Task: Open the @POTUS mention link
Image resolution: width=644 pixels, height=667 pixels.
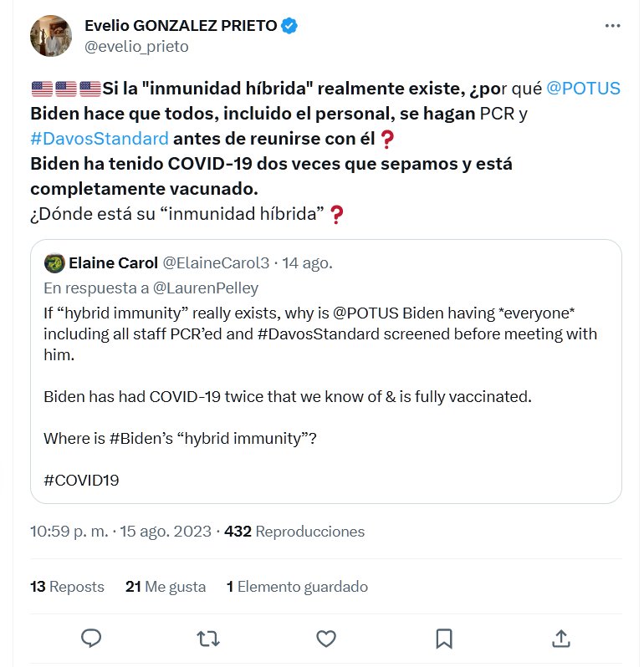Action: click(583, 89)
